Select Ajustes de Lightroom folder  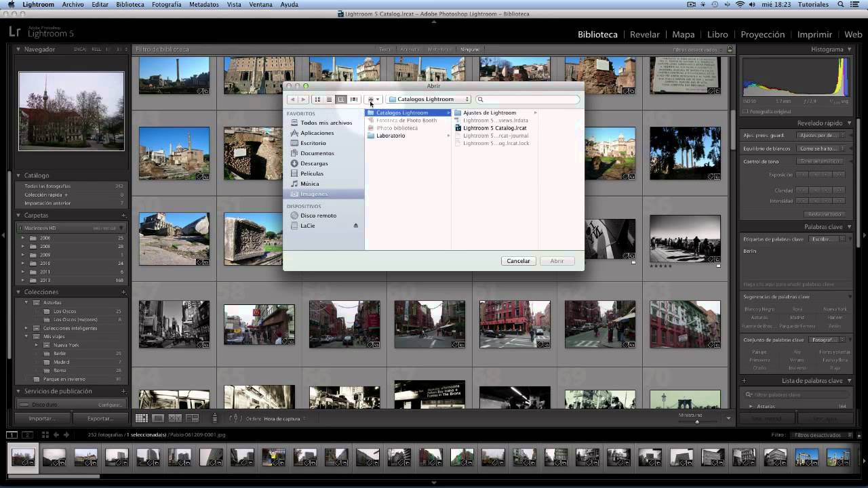point(490,113)
